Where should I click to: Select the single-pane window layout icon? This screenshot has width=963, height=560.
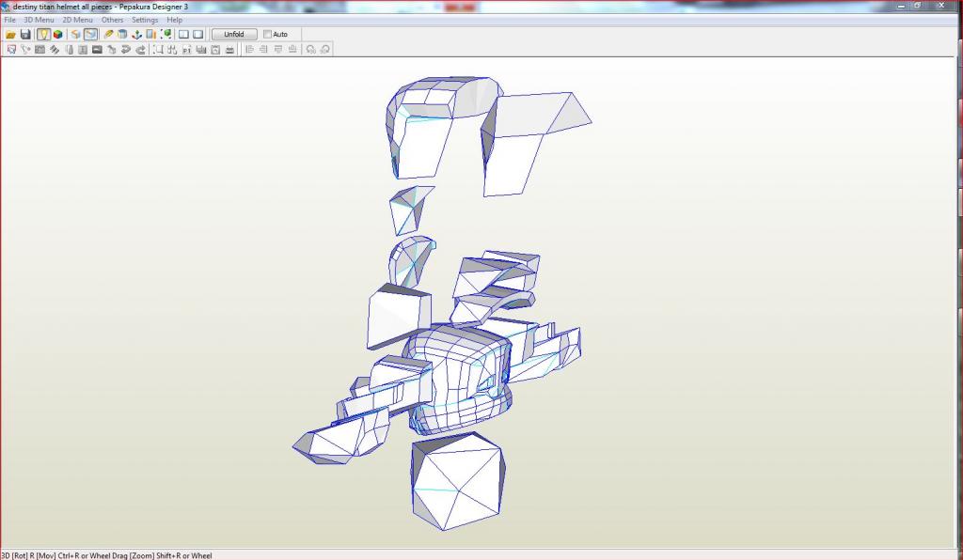[x=197, y=35]
